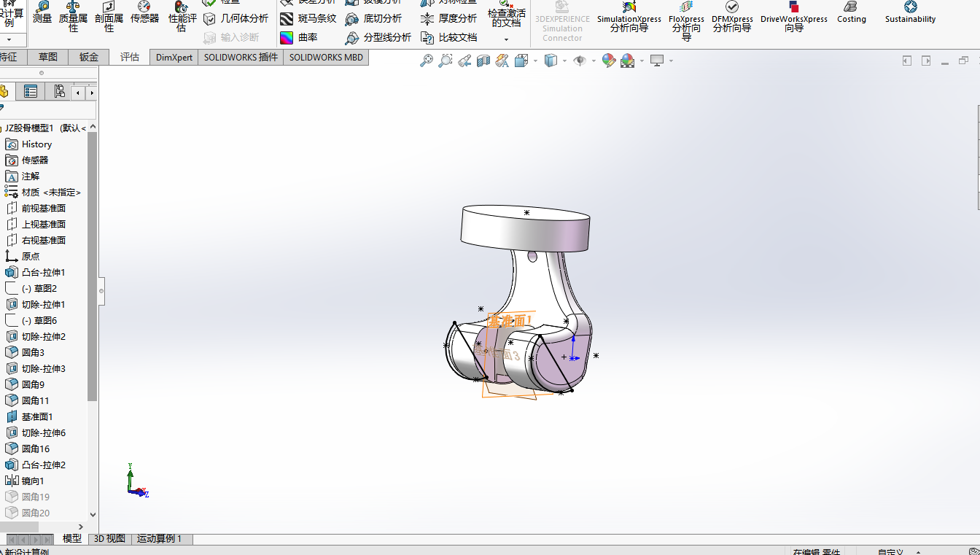Switch to 草图 sketch tab
The image size is (980, 555).
(48, 57)
